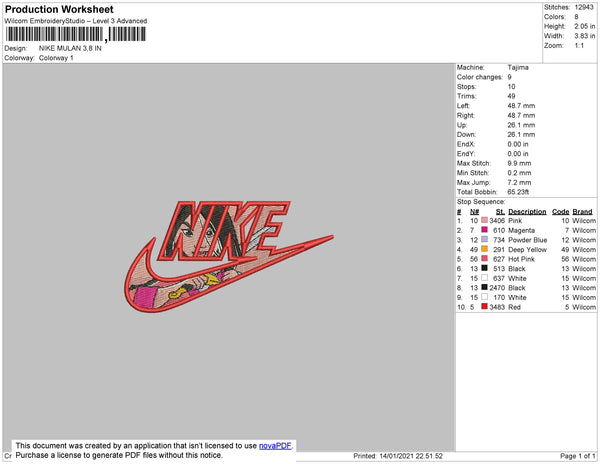Click the Stop Sequence heading
Screen dimensions: 600x464
coord(481,202)
